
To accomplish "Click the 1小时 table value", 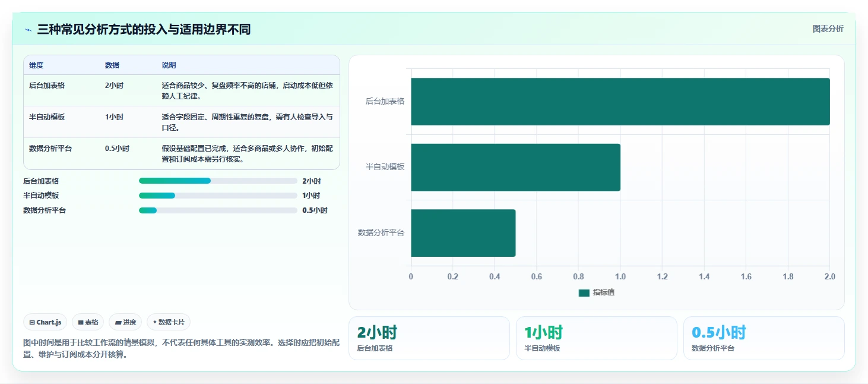I will 114,117.
